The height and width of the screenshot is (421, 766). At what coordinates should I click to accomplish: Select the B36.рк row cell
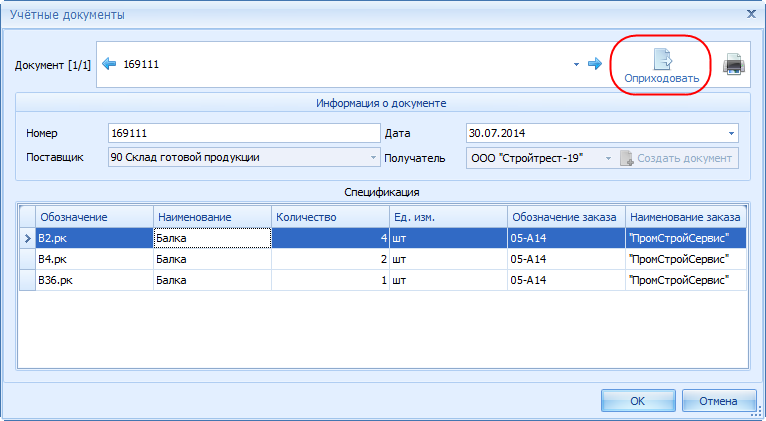pyautogui.click(x=94, y=280)
